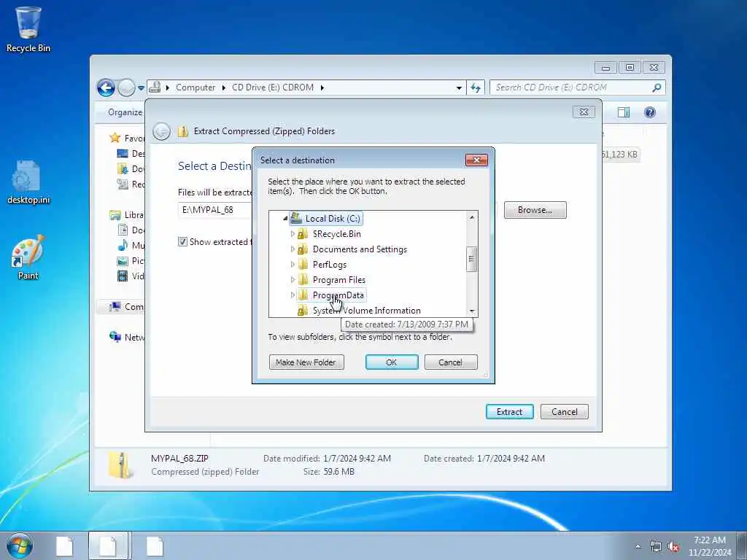Click the Program Files folder icon

coord(303,279)
